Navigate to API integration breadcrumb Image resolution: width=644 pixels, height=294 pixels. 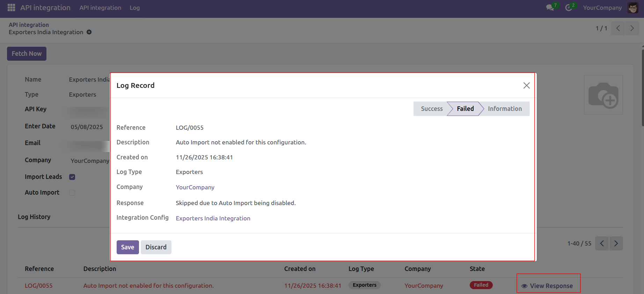29,25
